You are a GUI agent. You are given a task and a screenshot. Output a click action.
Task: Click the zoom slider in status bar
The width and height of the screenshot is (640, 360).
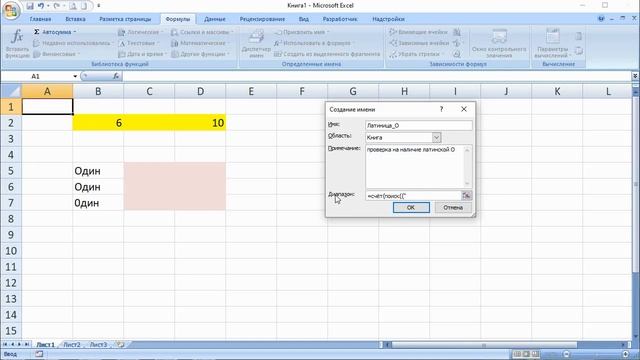coord(596,354)
